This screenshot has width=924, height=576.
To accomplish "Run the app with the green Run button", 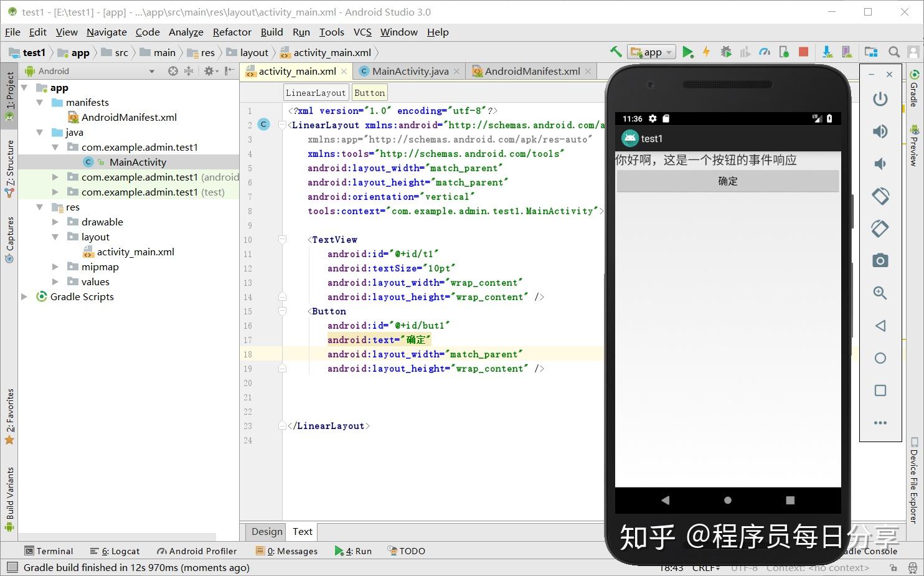I will click(x=689, y=52).
